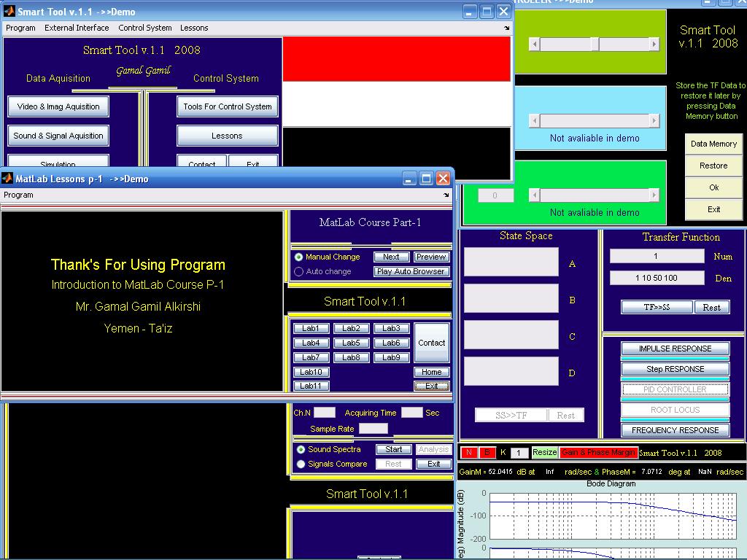Show the Step RESPONSE plot
The image size is (747, 560).
coord(675,369)
